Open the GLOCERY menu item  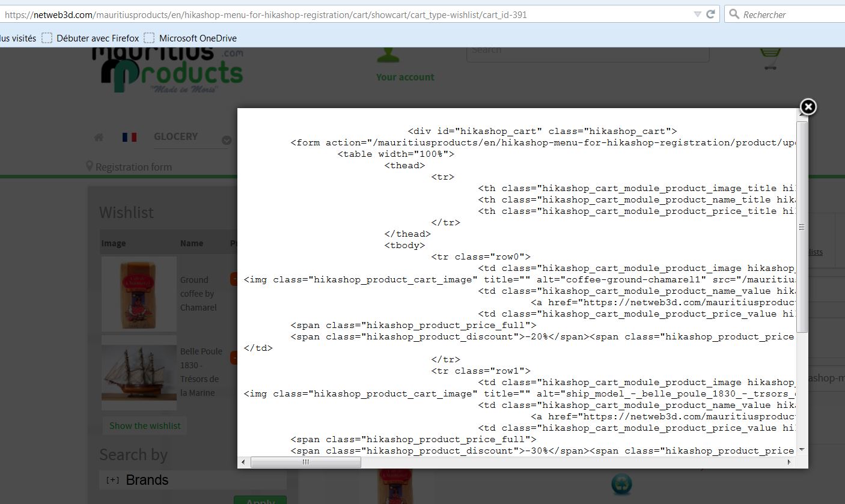click(x=175, y=136)
